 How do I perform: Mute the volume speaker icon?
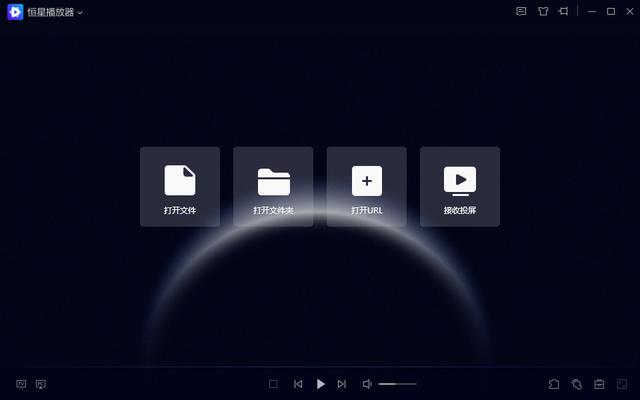pyautogui.click(x=367, y=384)
